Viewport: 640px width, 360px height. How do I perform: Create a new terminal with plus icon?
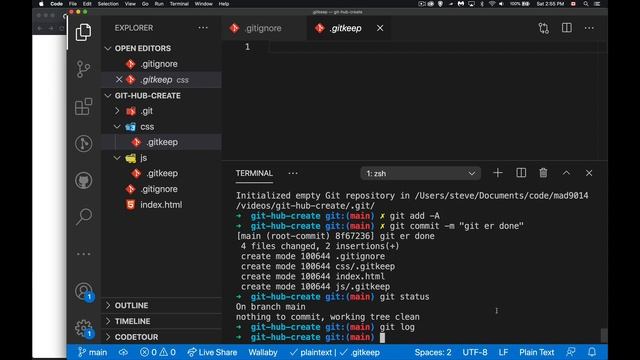click(x=498, y=173)
